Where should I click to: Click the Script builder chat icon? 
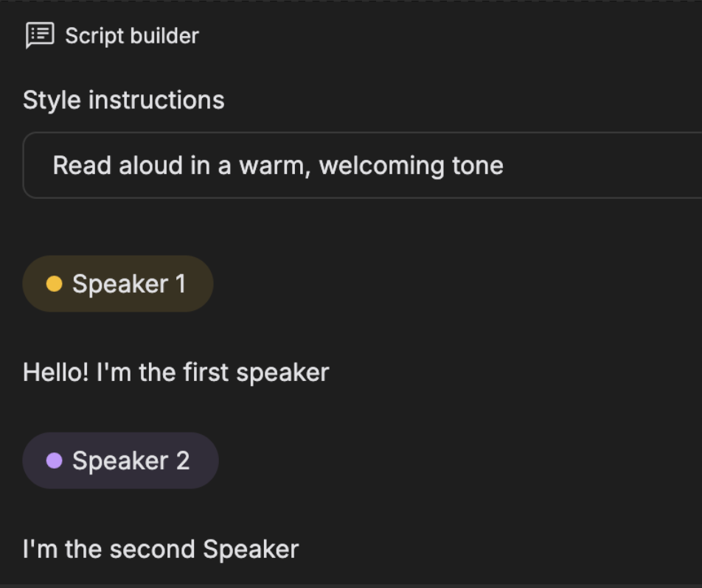(x=40, y=35)
